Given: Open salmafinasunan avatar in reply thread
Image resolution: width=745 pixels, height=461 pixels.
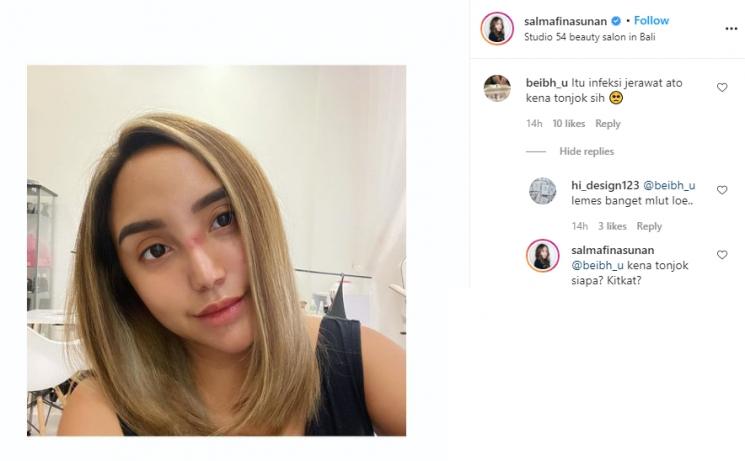Looking at the screenshot, I should pos(543,256).
